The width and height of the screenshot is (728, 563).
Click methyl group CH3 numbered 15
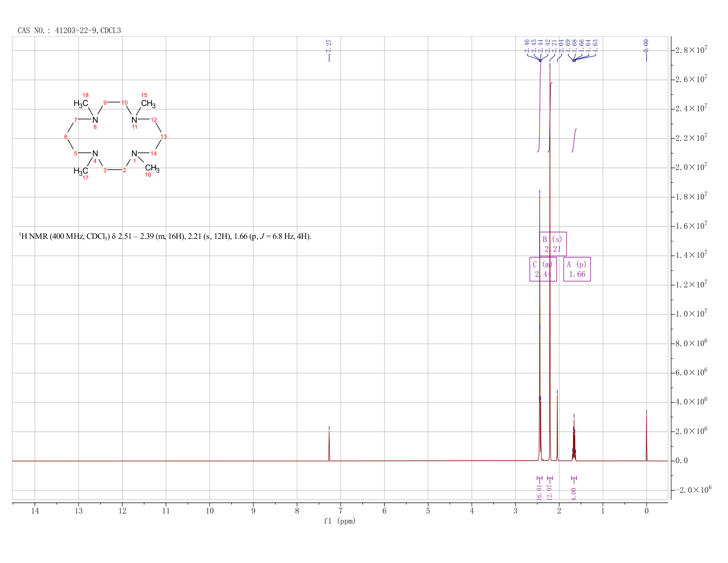(148, 104)
